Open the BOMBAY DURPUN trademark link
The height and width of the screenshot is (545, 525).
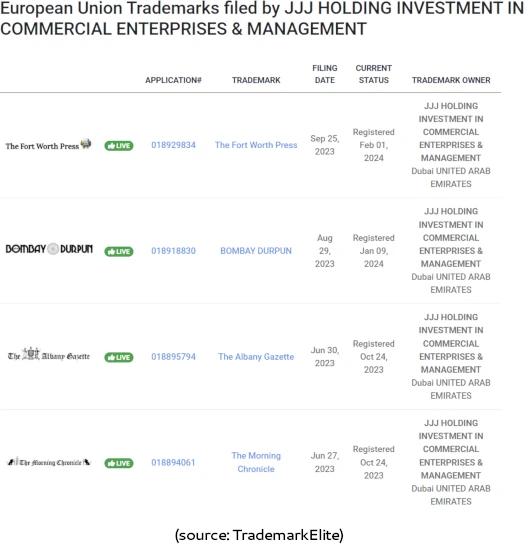[256, 251]
